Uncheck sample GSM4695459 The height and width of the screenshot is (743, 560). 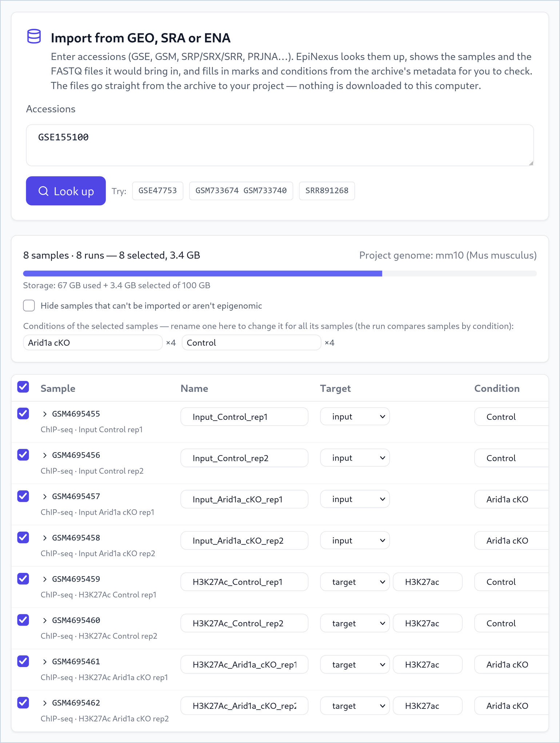click(23, 579)
